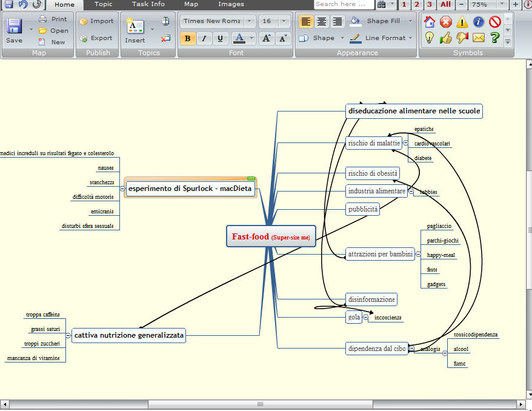The image size is (532, 411).
Task: Add the red X error symbol
Action: click(x=446, y=22)
